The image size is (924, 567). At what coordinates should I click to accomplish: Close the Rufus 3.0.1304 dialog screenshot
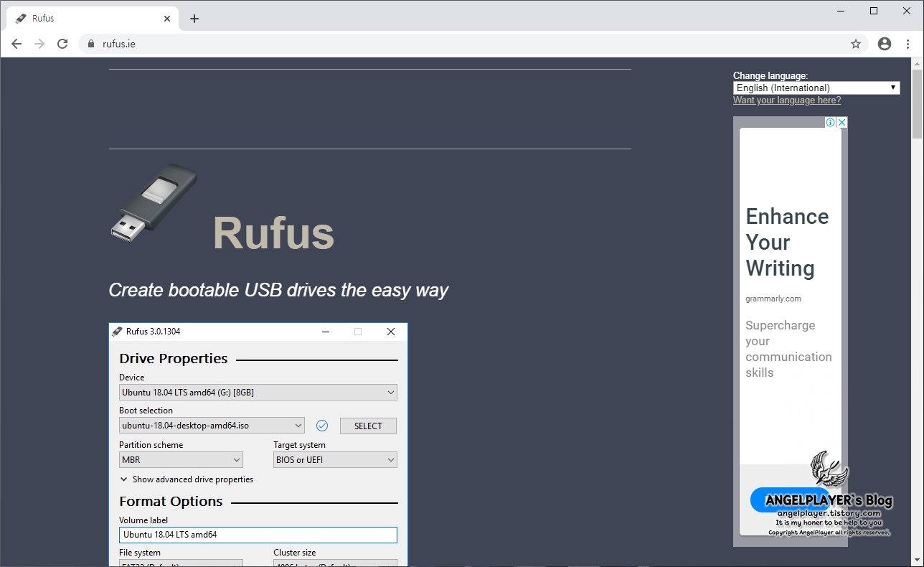391,332
